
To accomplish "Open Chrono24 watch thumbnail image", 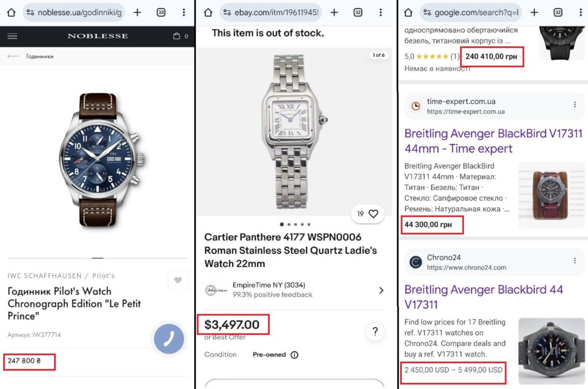I will tap(547, 351).
